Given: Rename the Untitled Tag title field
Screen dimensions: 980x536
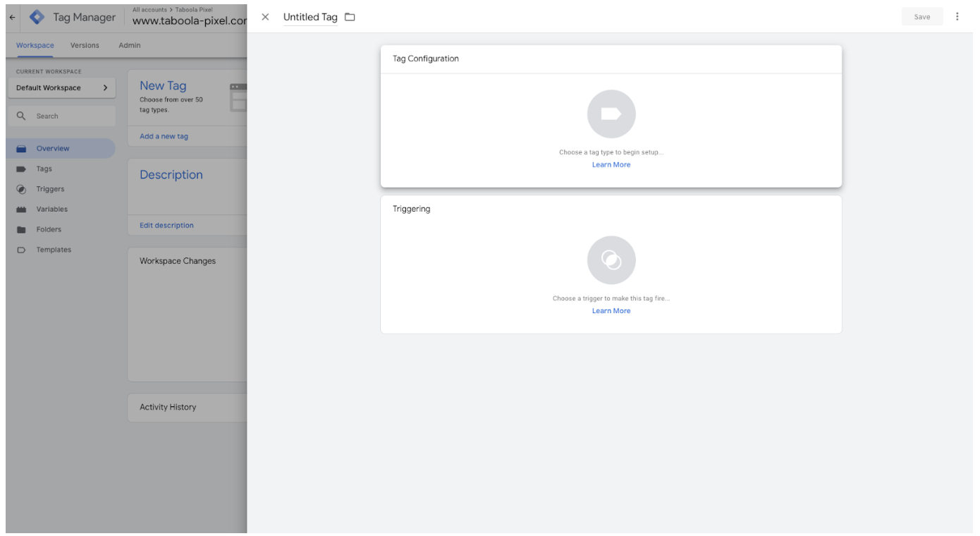Looking at the screenshot, I should [310, 17].
